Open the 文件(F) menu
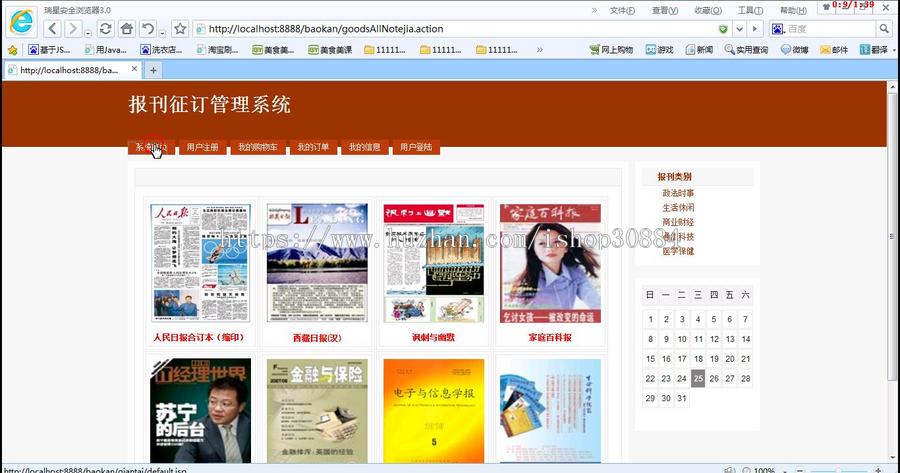Screen dimensions: 900x473 tap(622, 10)
